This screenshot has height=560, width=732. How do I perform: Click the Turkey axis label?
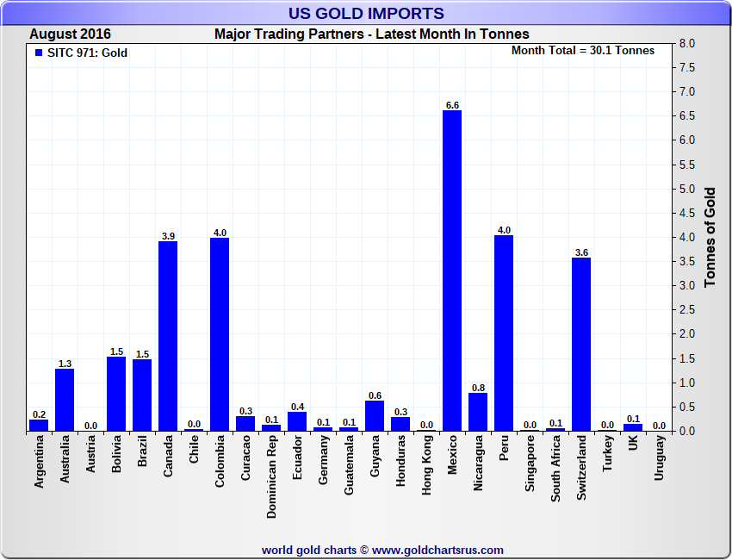click(607, 453)
